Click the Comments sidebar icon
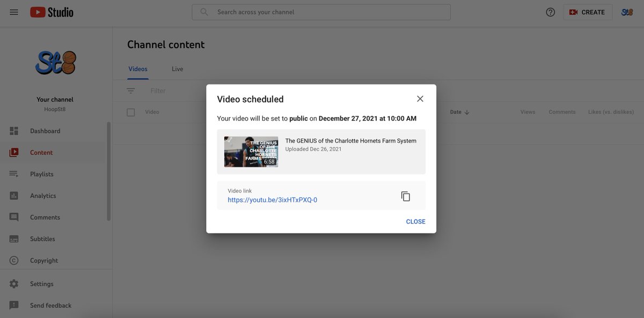Viewport: 644px width, 318px height. (14, 218)
